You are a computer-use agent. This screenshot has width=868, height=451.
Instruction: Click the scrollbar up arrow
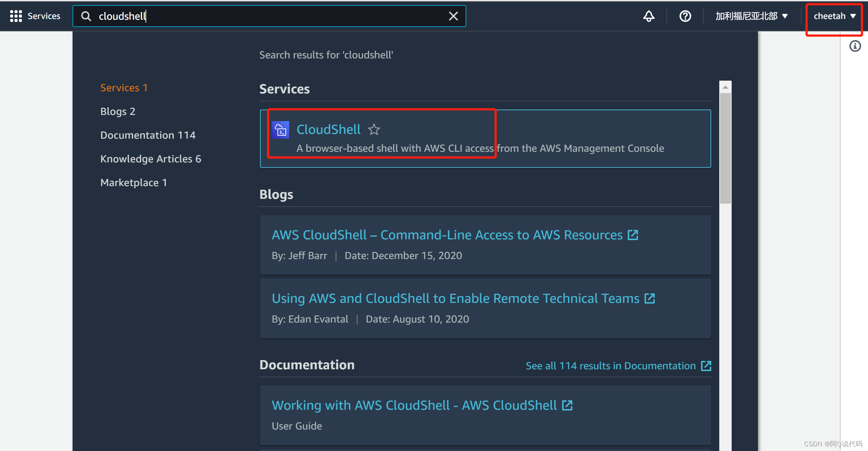725,87
